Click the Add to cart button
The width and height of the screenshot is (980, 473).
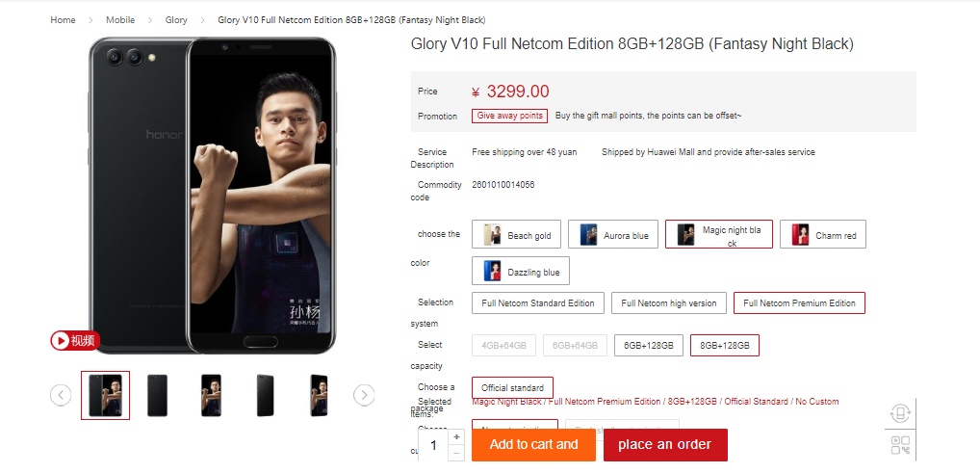[533, 445]
